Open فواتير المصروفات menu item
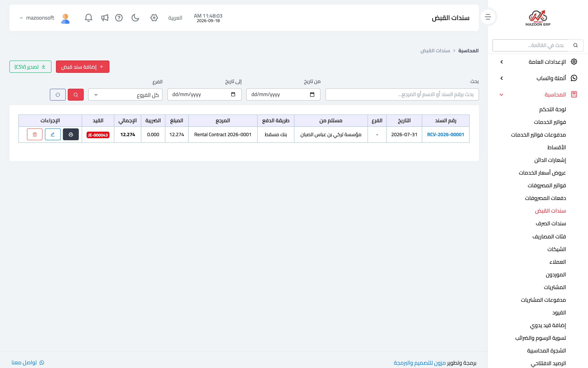 click(547, 185)
